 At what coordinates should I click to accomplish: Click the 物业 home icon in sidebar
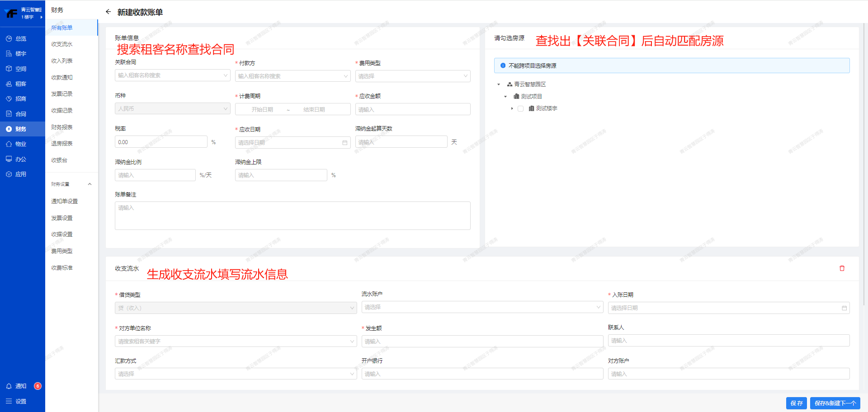9,144
